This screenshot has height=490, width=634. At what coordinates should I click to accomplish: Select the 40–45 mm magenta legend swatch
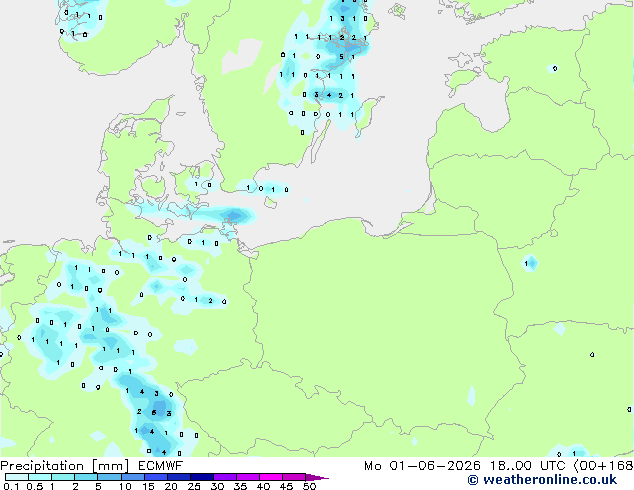(271, 477)
